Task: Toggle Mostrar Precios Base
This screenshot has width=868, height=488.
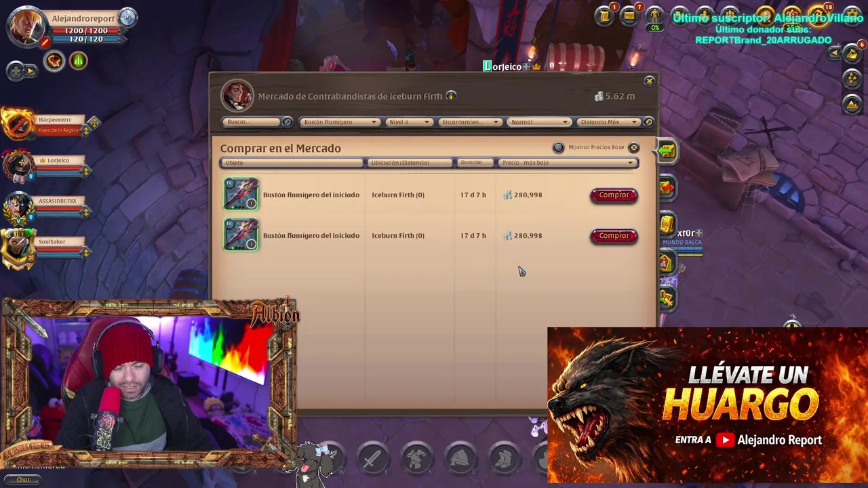Action: tap(558, 147)
